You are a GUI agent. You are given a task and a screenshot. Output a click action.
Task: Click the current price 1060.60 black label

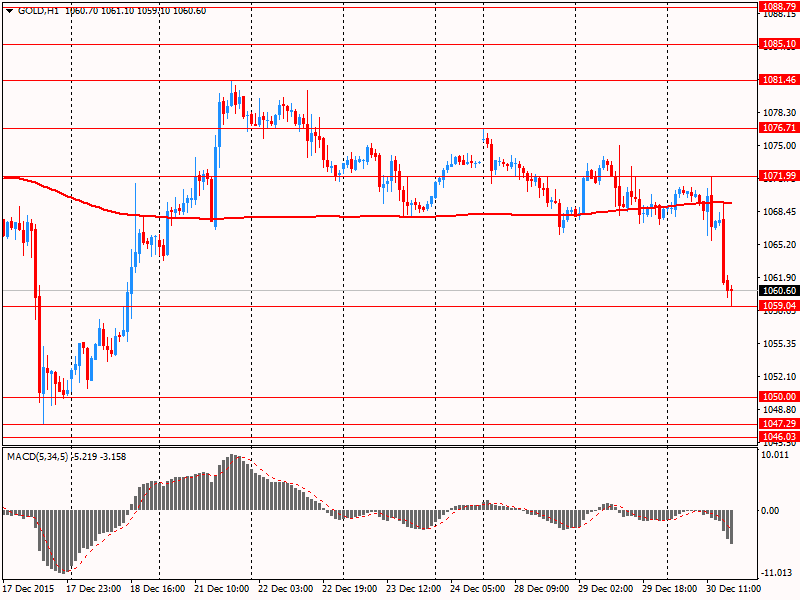[x=778, y=291]
